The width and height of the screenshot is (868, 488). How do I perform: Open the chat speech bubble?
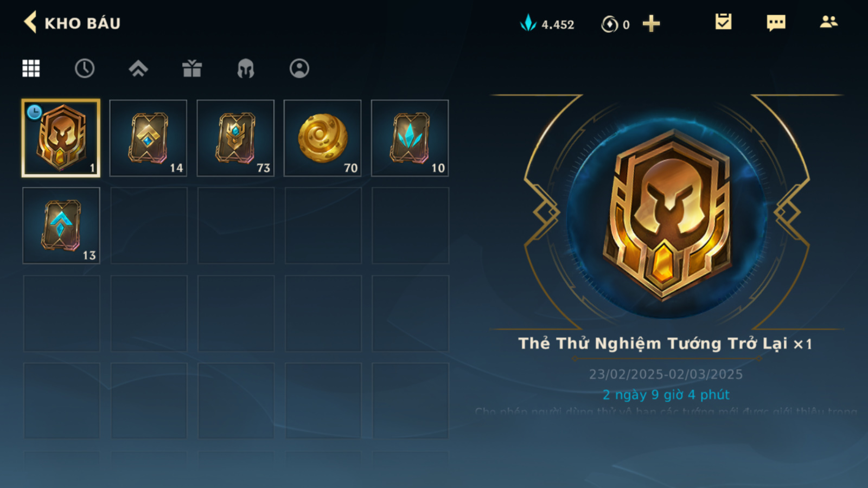776,23
